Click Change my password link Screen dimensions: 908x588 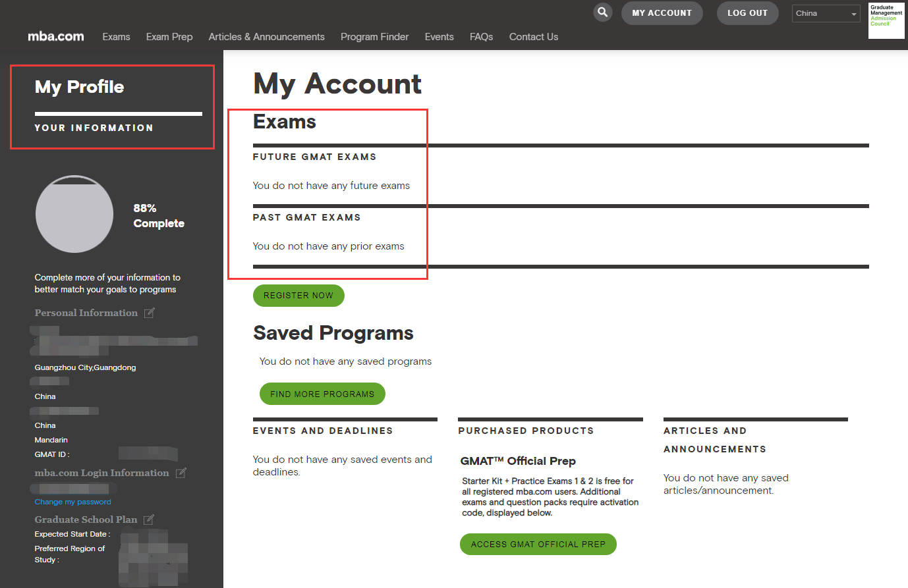73,502
